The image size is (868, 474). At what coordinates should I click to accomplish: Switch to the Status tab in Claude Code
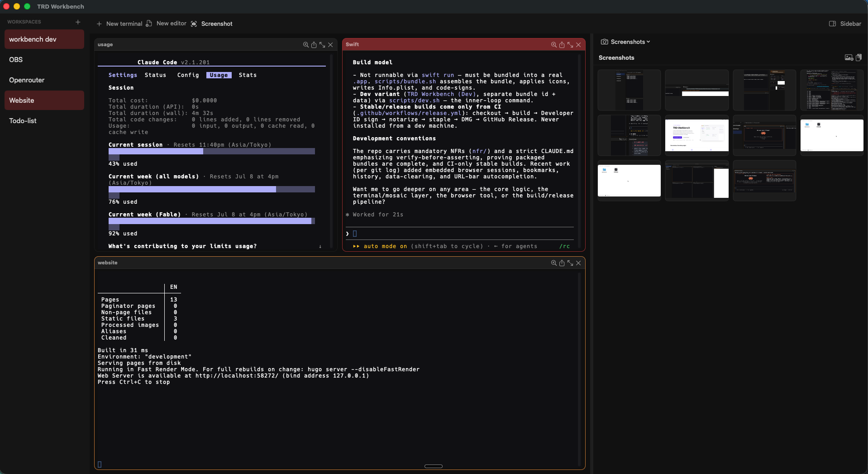[155, 75]
